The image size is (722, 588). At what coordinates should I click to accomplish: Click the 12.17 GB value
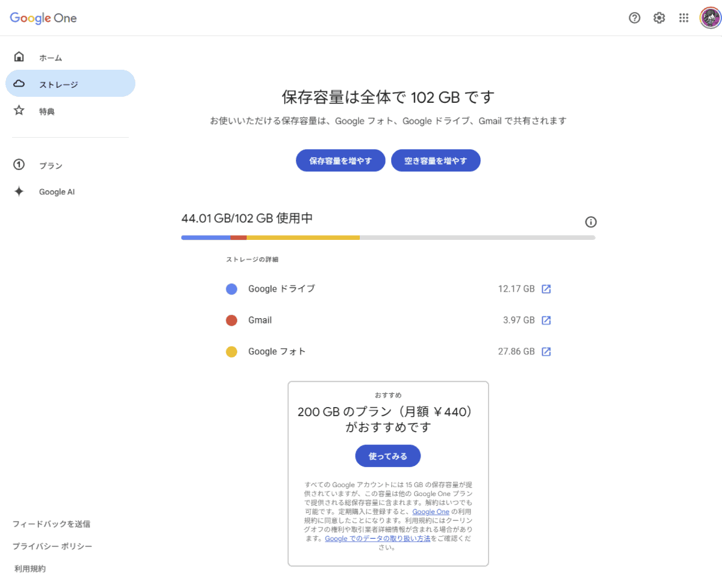pyautogui.click(x=516, y=289)
